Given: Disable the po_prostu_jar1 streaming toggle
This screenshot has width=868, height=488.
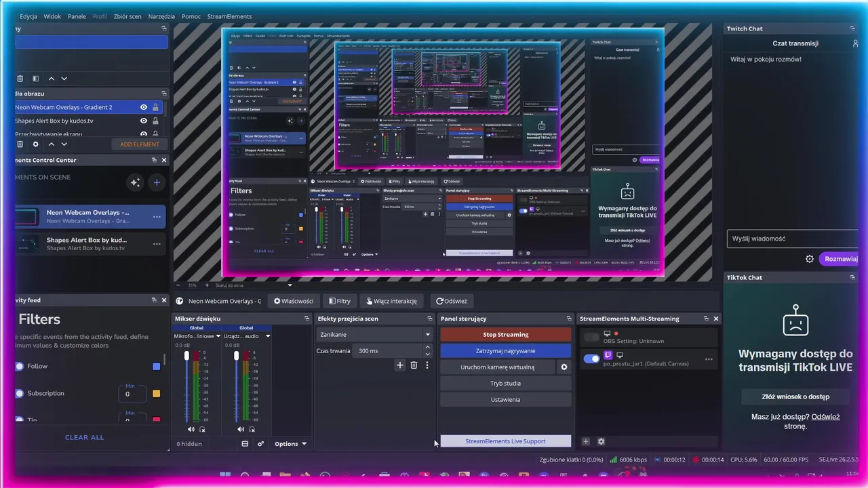Looking at the screenshot, I should click(592, 359).
